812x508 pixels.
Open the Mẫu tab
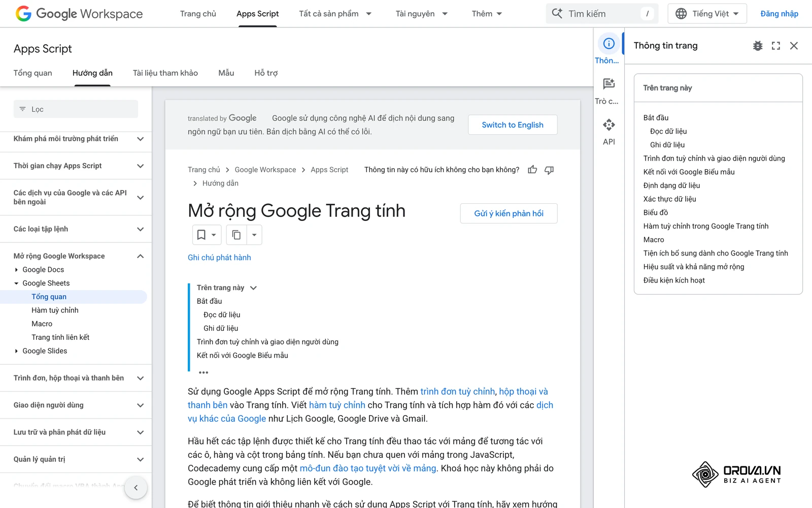226,73
